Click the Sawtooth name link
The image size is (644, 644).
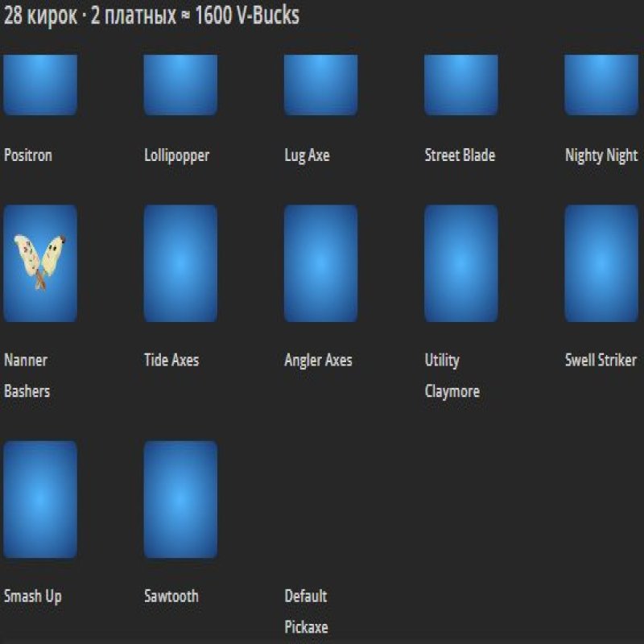(169, 597)
